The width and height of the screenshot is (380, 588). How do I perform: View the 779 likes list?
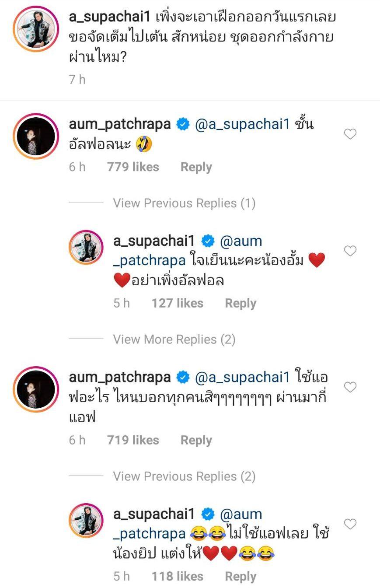[133, 167]
